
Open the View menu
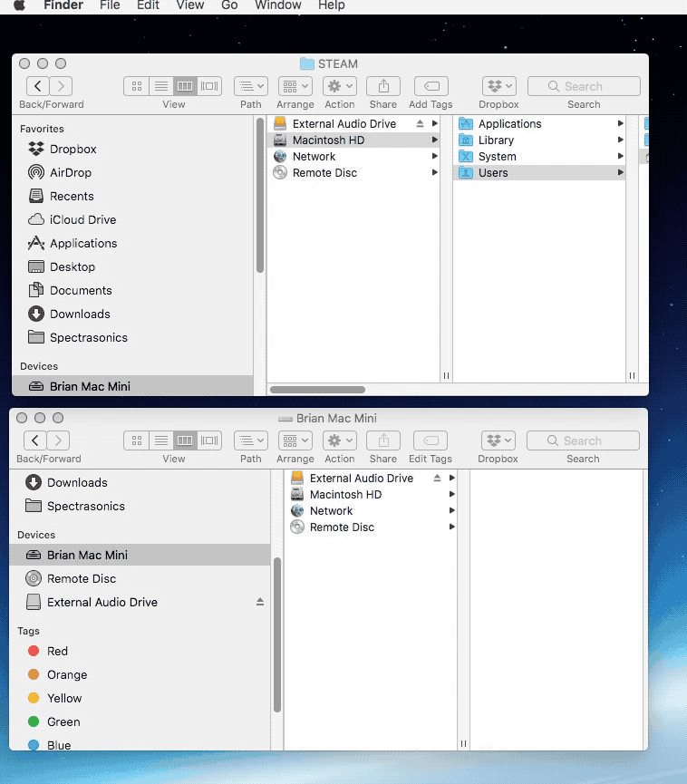pos(190,5)
